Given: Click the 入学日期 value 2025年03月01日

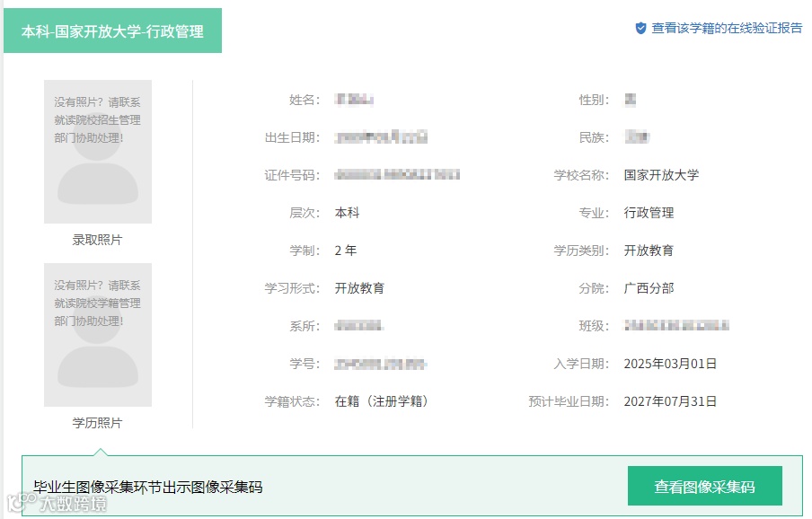Looking at the screenshot, I should point(669,364).
